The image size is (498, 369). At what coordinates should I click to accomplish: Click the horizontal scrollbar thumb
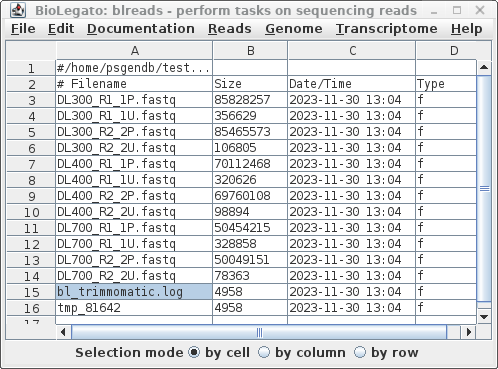click(259, 332)
